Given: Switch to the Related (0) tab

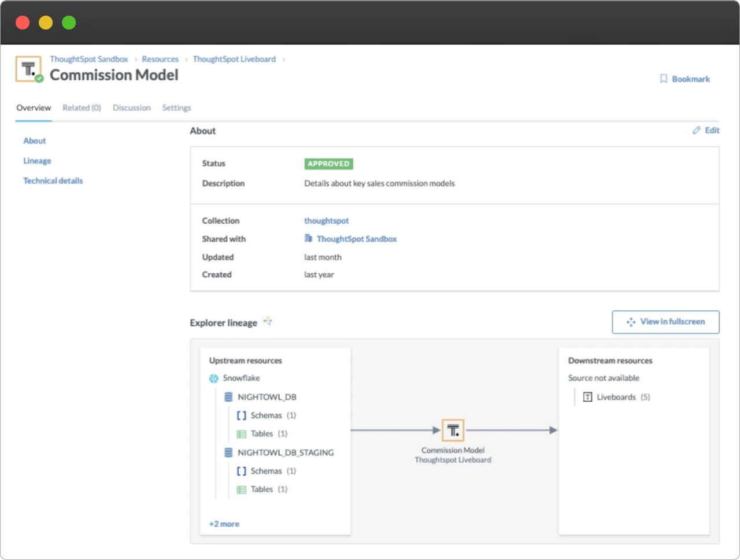Looking at the screenshot, I should [82, 108].
